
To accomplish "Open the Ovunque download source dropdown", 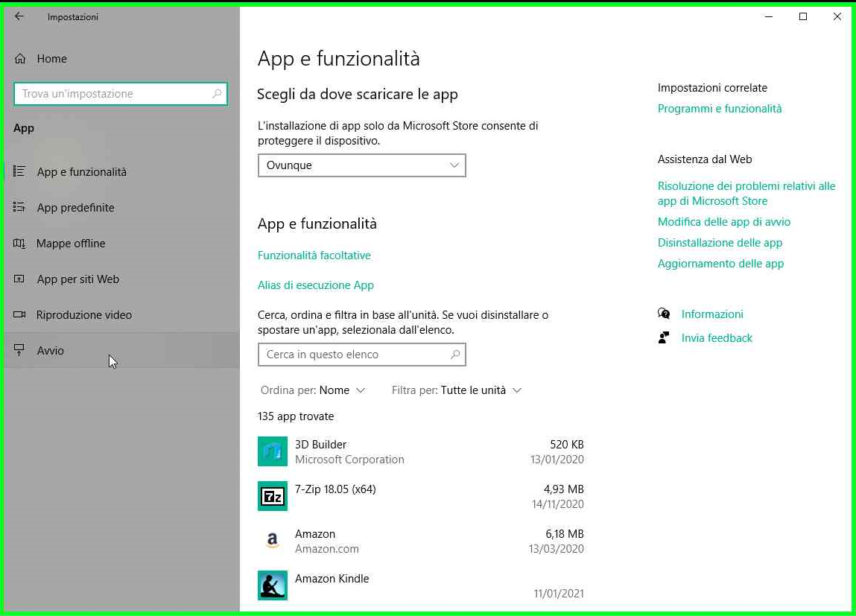I will pos(362,165).
